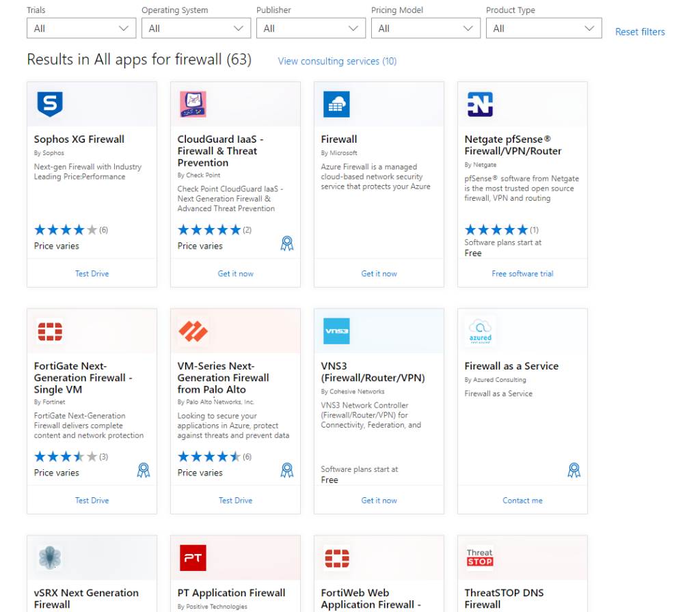Click the 'By Azured Consulting' publisher text
The height and width of the screenshot is (612, 700).
(x=495, y=380)
